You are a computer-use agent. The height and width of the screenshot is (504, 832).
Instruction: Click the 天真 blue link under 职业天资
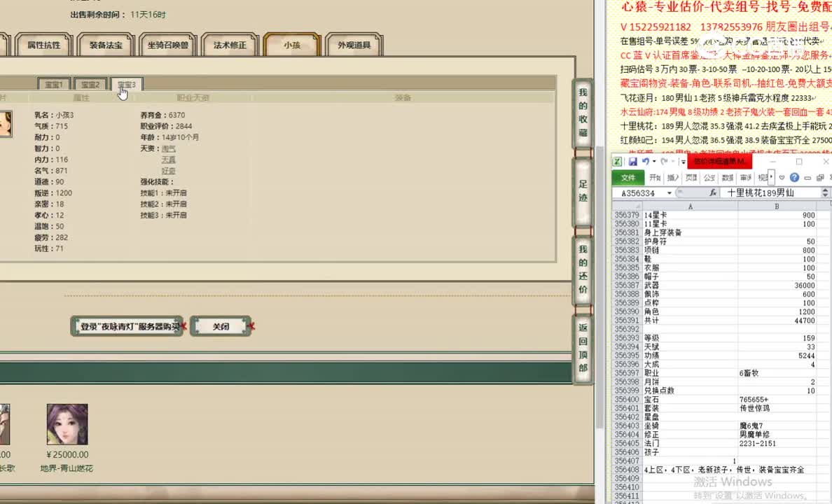[x=168, y=160]
